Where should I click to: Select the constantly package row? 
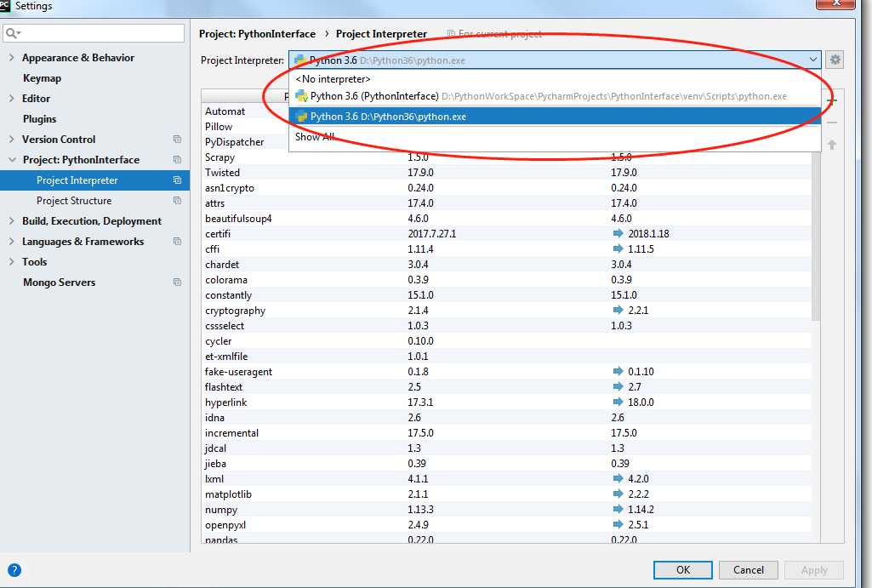506,294
